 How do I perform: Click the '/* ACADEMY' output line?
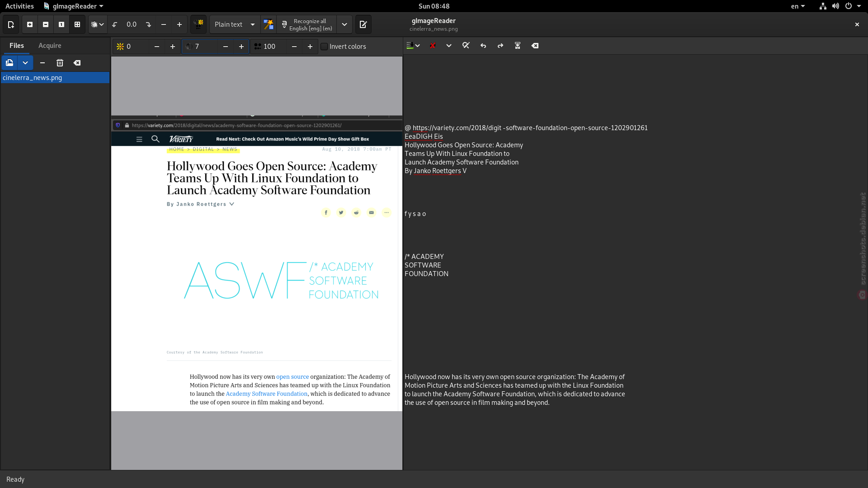[424, 257]
